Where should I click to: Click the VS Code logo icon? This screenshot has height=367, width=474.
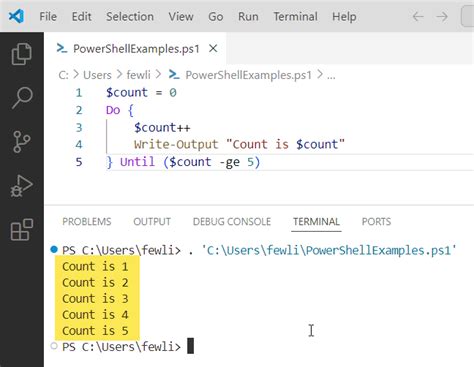16,16
